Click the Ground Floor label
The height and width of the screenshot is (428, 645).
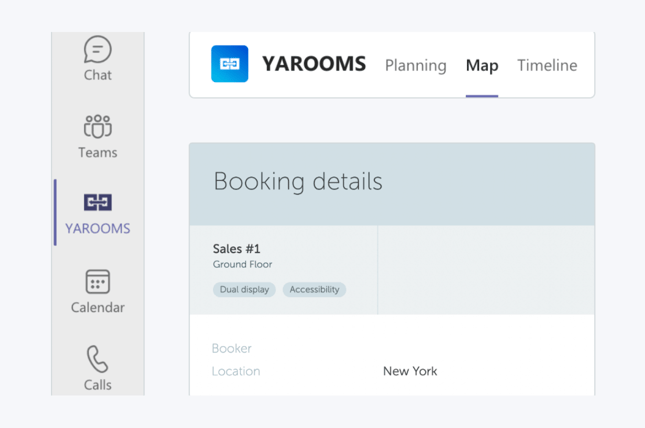242,264
